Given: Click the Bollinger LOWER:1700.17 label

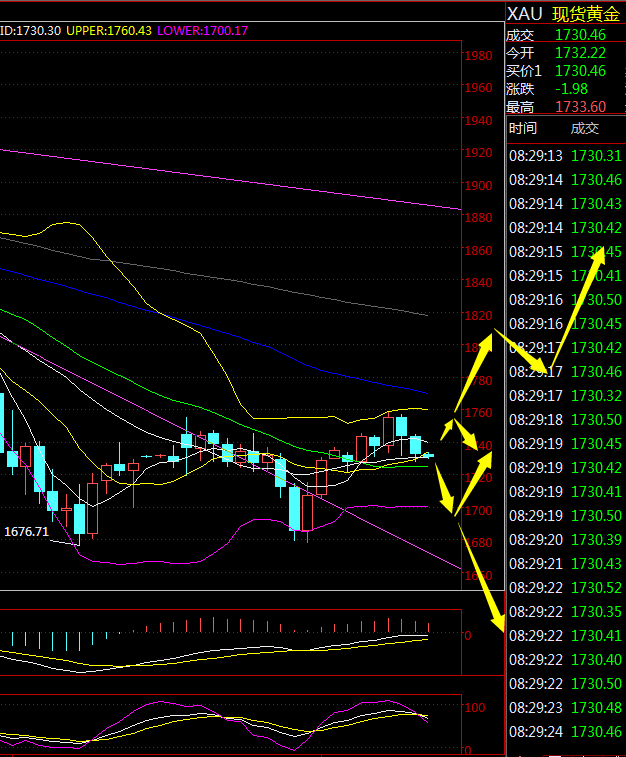Looking at the screenshot, I should coord(202,31).
